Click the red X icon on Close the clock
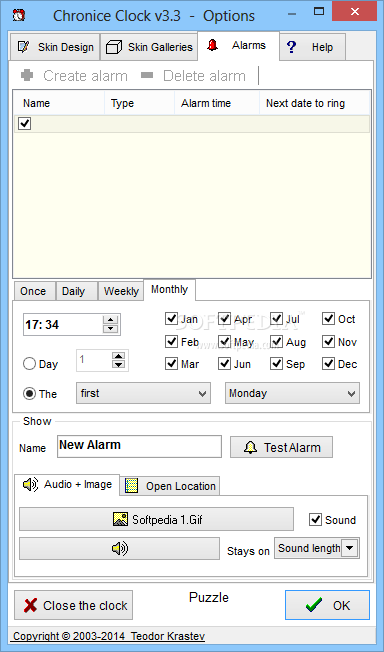The image size is (384, 652). click(x=30, y=605)
